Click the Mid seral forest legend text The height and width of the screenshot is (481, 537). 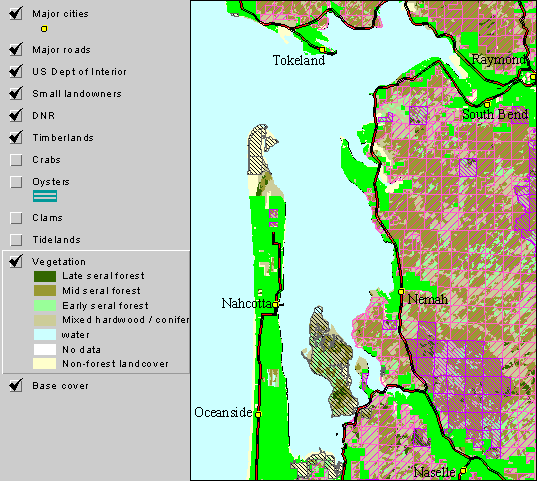[101, 291]
